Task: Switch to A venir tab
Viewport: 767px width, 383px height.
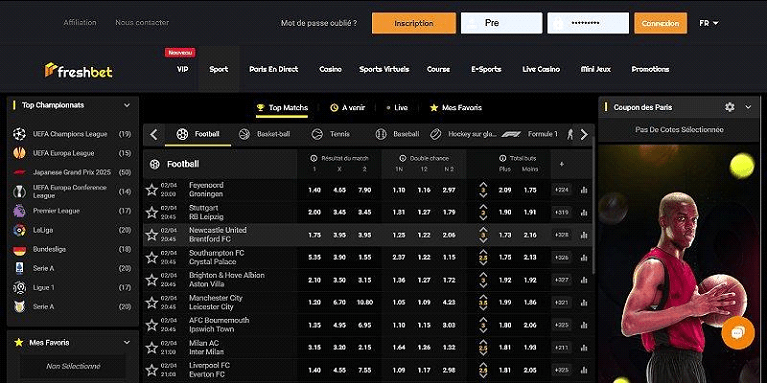Action: coord(347,108)
